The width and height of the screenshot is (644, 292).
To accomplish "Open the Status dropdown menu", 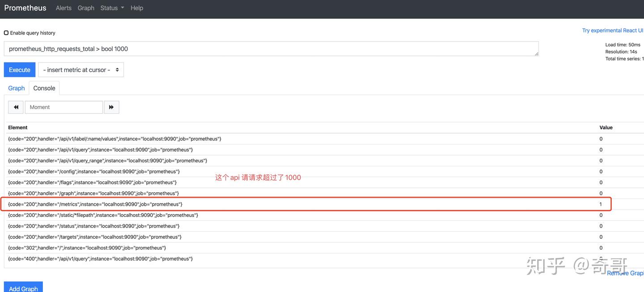I will (110, 8).
